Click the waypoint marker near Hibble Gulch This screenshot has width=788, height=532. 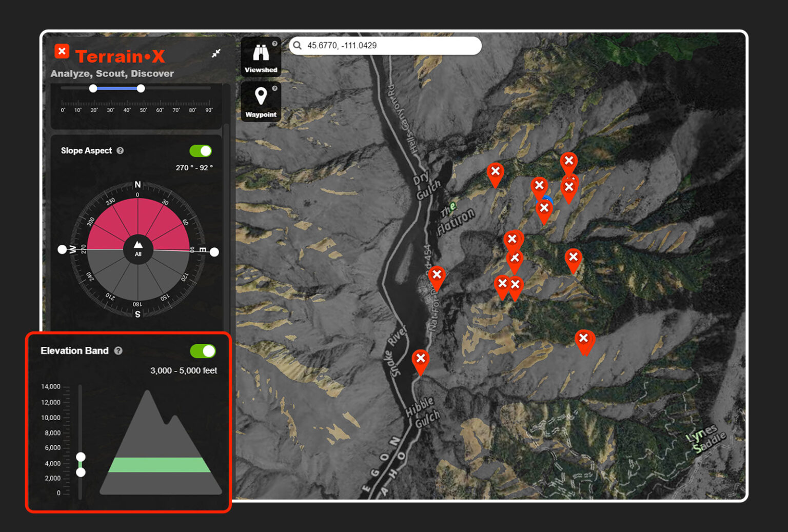pyautogui.click(x=420, y=359)
